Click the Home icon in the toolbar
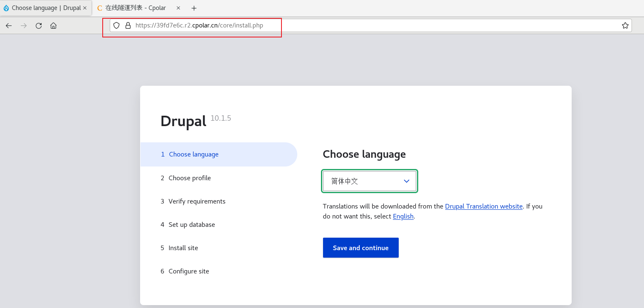 [53, 25]
